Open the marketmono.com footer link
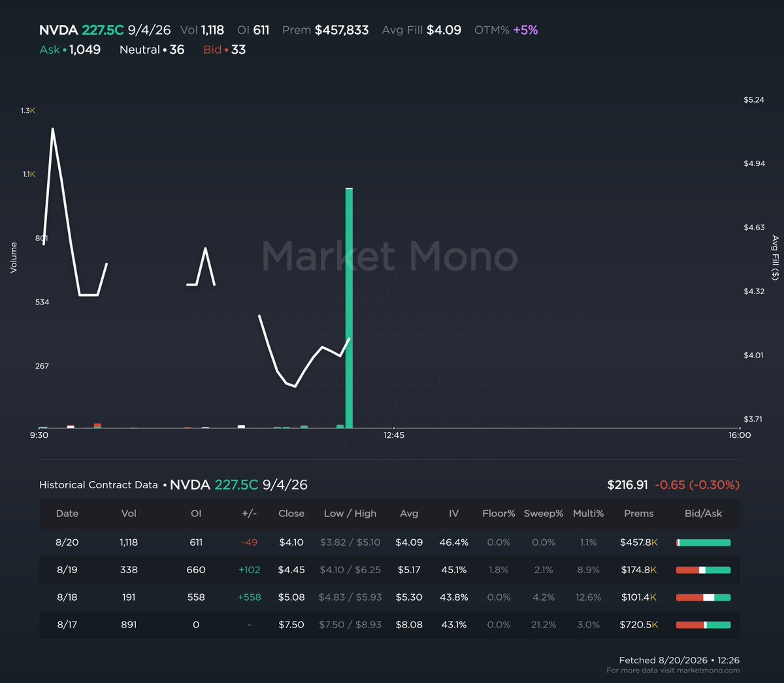The width and height of the screenshot is (784, 683). 708,670
